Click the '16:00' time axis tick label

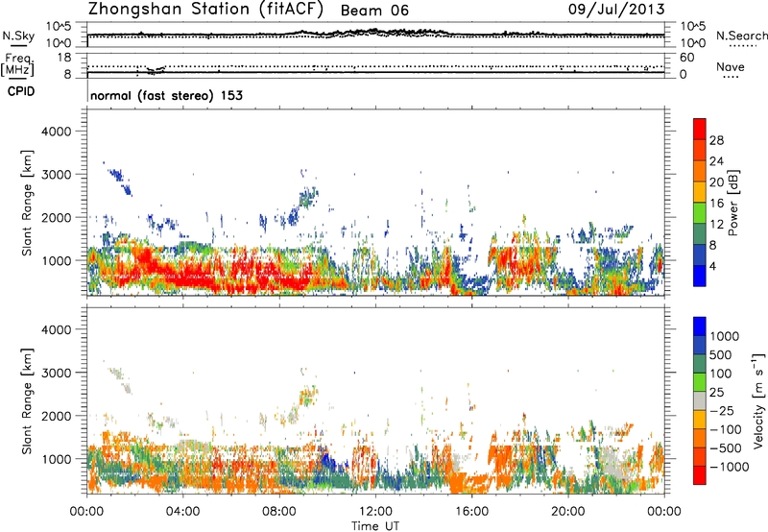[x=471, y=512]
